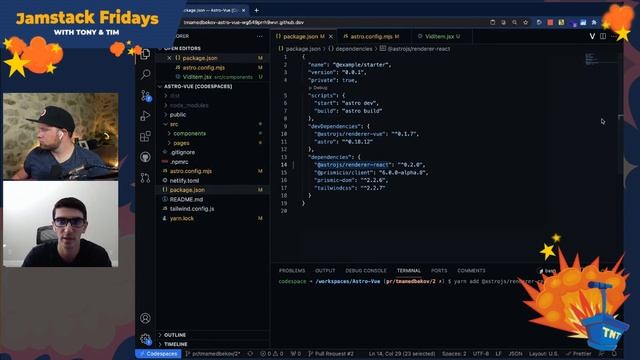
Task: Open netlify.toml in the file tree
Action: (x=184, y=180)
